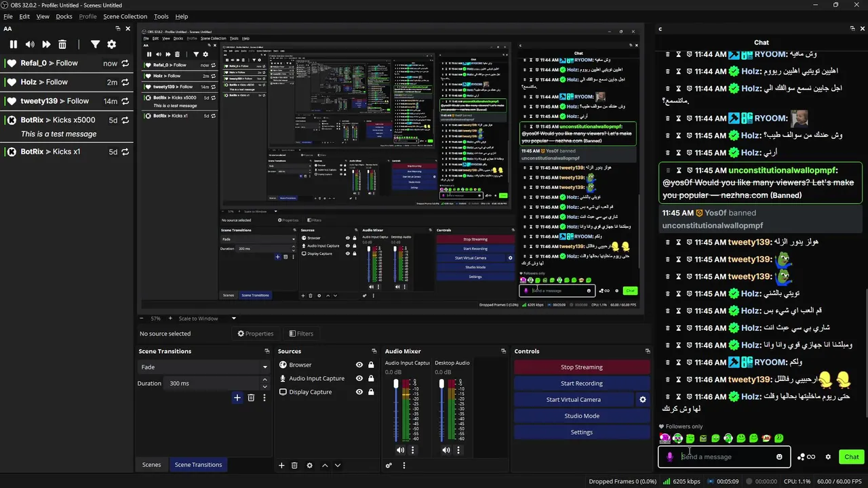Move source down in Sources list
The width and height of the screenshot is (868, 488).
[x=338, y=466]
